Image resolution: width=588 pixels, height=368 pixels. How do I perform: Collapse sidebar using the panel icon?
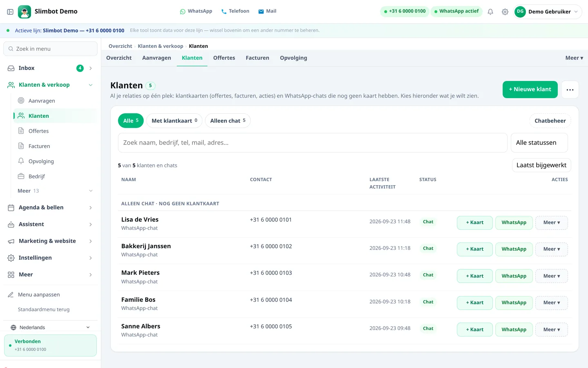[x=10, y=12]
